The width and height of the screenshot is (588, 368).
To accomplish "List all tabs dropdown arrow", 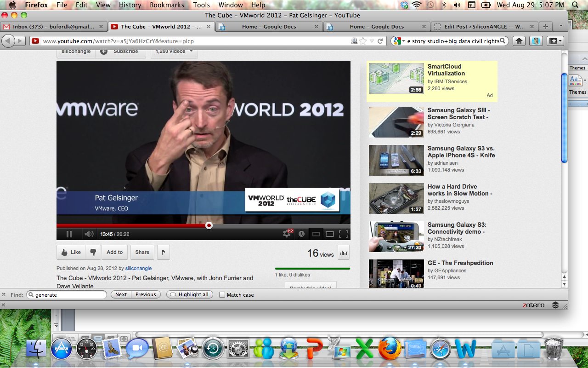I will coord(561,26).
